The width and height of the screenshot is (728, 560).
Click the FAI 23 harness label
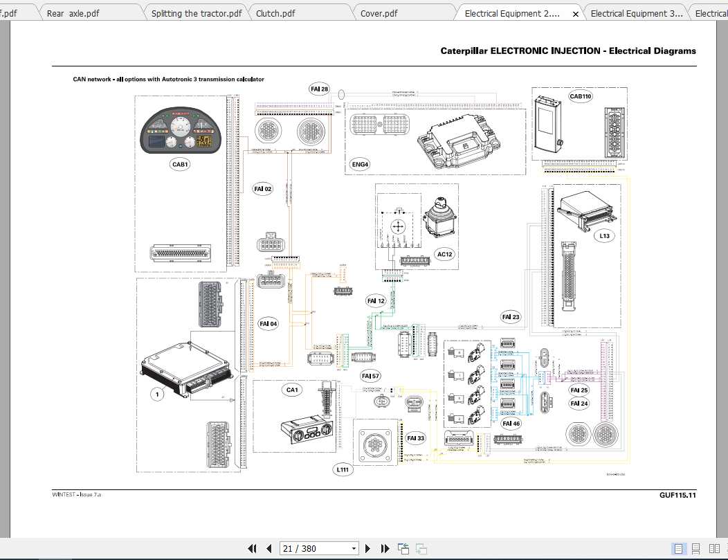[511, 317]
